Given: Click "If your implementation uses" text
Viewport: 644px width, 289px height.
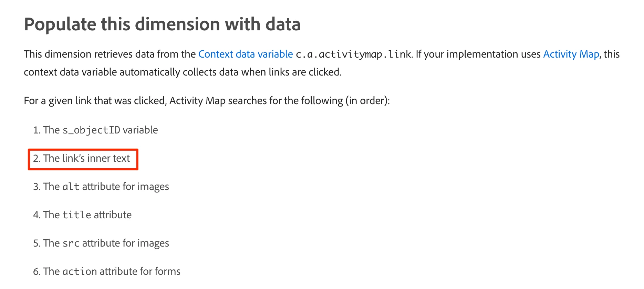Looking at the screenshot, I should 478,54.
